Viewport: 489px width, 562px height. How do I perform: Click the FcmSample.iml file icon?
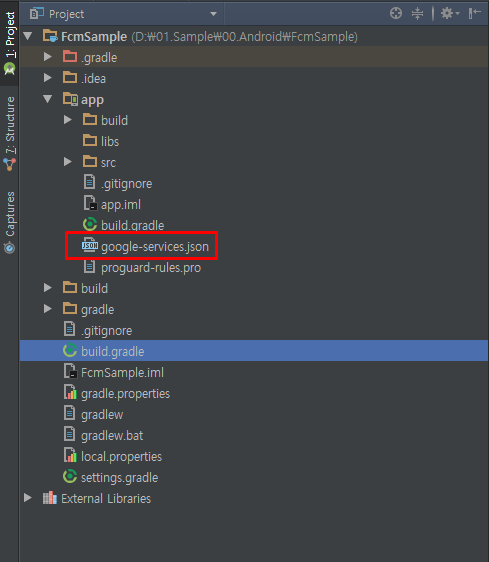[70, 371]
